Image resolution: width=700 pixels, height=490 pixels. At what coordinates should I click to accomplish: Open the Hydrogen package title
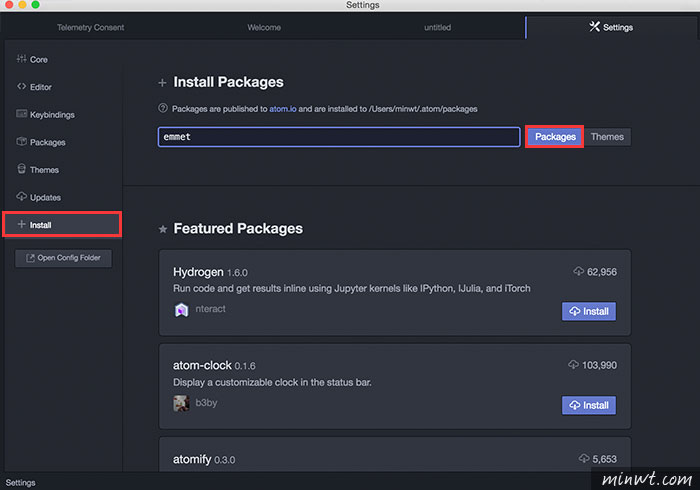[198, 272]
